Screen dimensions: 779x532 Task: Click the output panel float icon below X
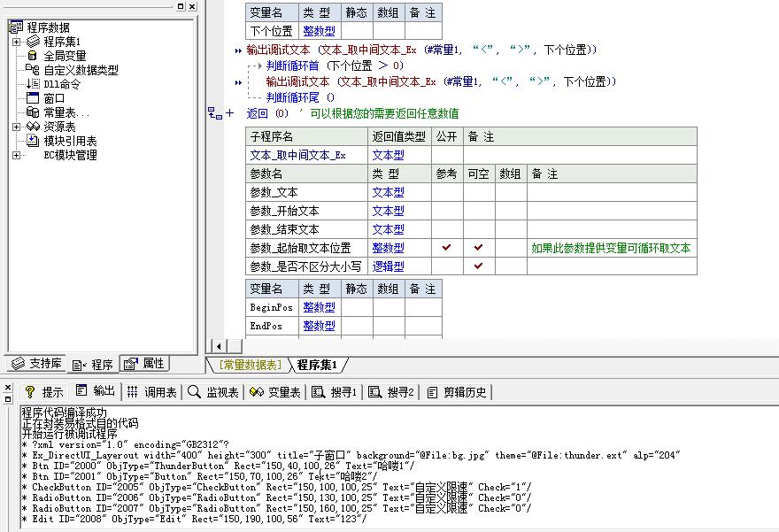7,399
